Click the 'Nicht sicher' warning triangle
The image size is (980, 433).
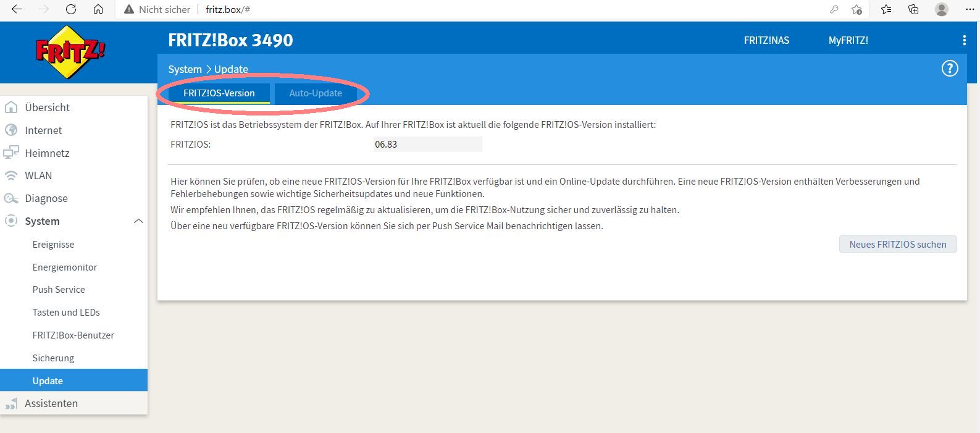[129, 9]
